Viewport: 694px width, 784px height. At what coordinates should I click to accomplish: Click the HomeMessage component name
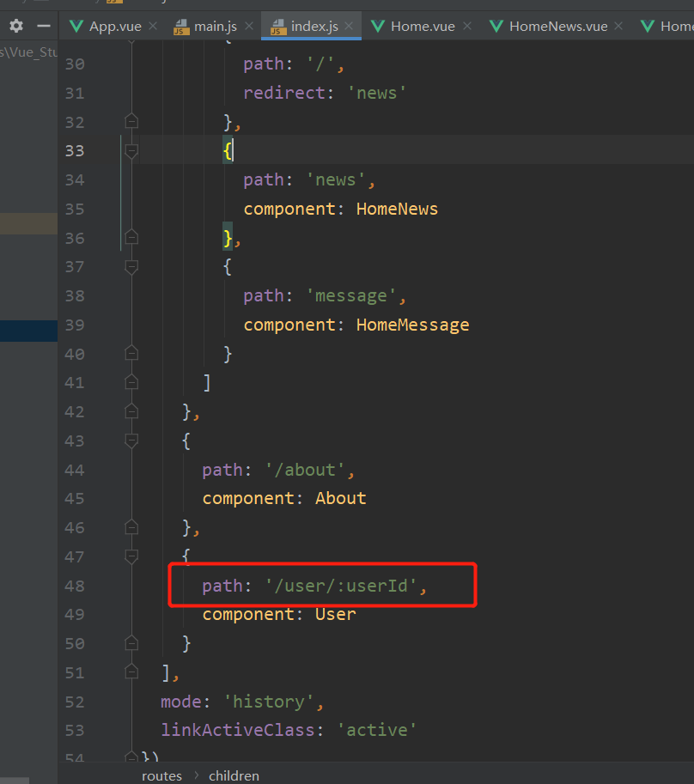click(412, 325)
